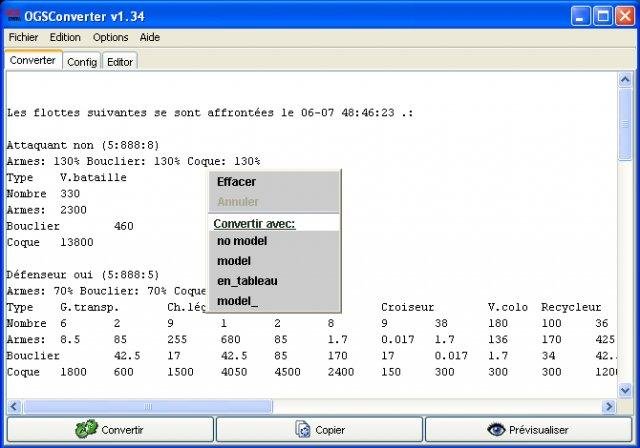Click the 'Croiseur' column header text

[407, 307]
